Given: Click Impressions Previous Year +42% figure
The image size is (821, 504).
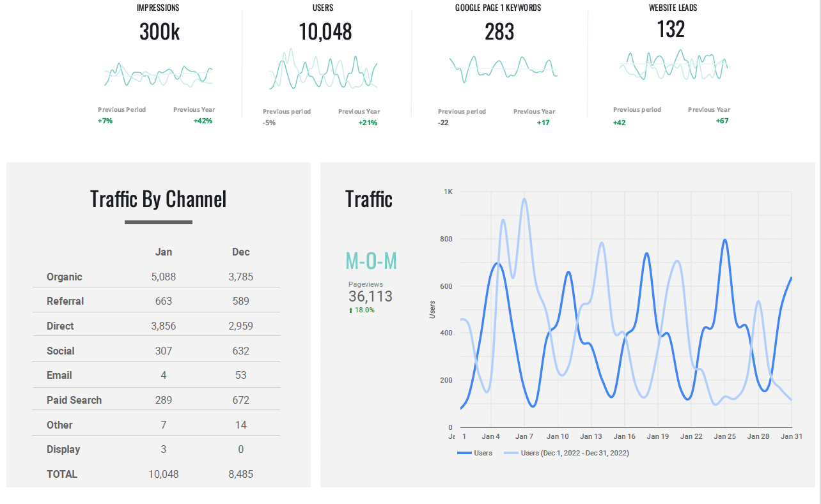Looking at the screenshot, I should (x=203, y=121).
